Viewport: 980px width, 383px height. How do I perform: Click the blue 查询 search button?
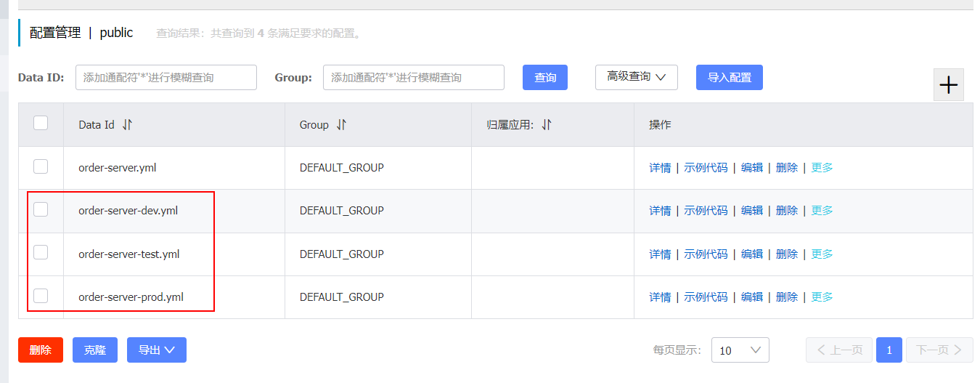(x=544, y=78)
